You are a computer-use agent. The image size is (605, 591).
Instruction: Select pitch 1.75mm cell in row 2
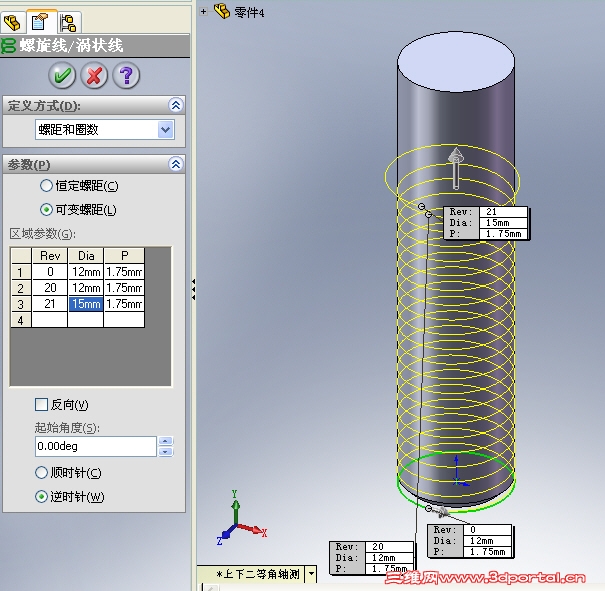[x=124, y=288]
